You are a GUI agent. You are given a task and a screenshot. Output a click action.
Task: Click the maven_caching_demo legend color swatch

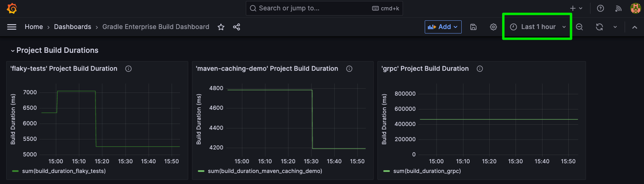click(201, 171)
